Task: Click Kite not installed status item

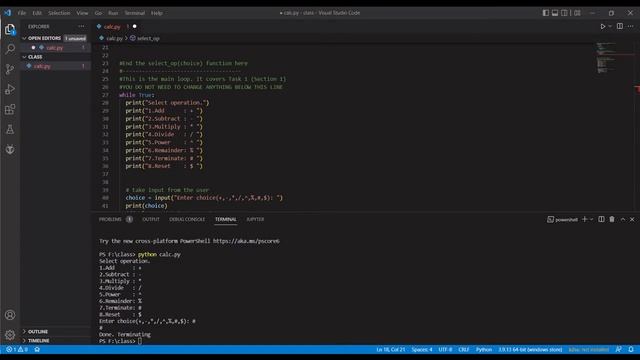Action: coord(589,349)
